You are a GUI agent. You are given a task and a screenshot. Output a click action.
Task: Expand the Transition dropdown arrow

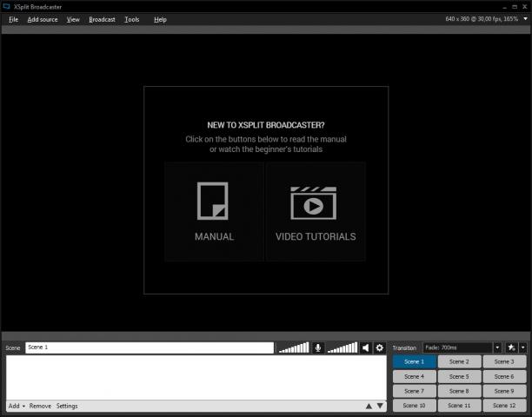[x=497, y=347]
